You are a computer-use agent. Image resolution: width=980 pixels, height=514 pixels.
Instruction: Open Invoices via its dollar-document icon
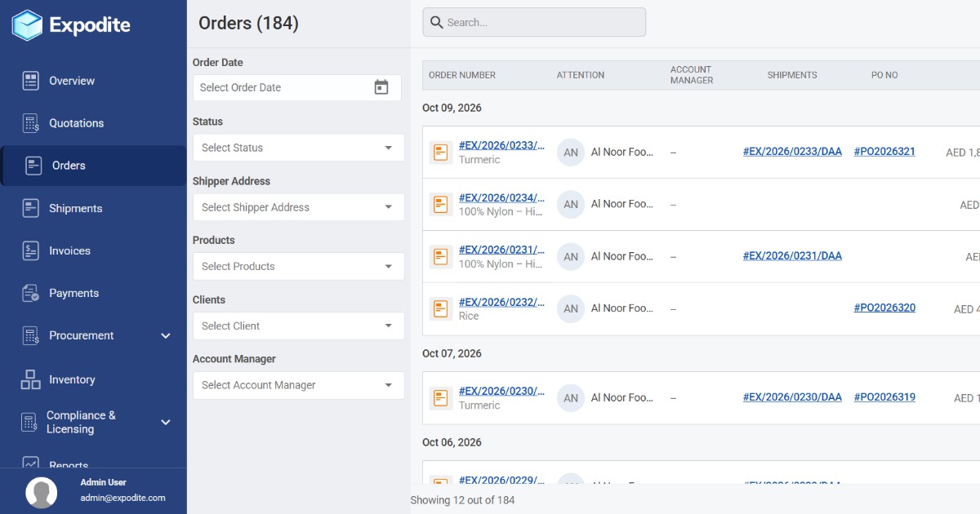31,250
